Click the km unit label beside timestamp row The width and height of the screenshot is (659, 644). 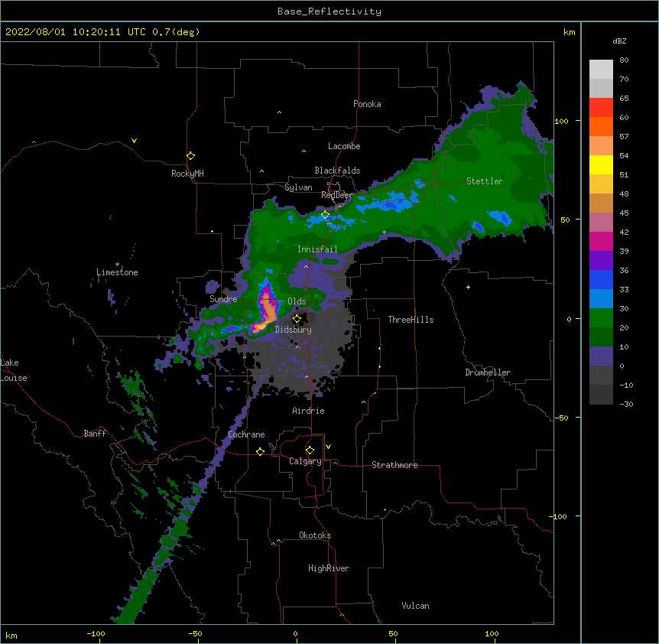(569, 32)
